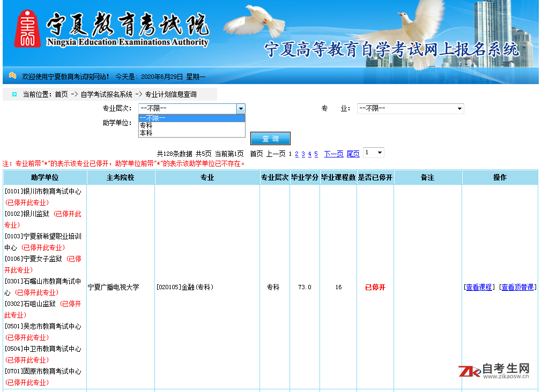Click the breadcrumb location arrow icon
Image resolution: width=542 pixels, height=392 pixels.
click(14, 94)
